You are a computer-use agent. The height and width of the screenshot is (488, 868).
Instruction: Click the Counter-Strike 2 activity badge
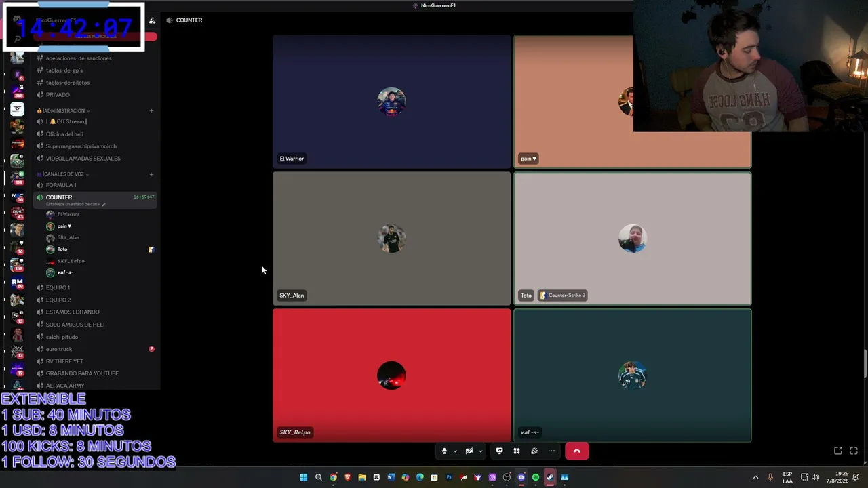tap(562, 296)
